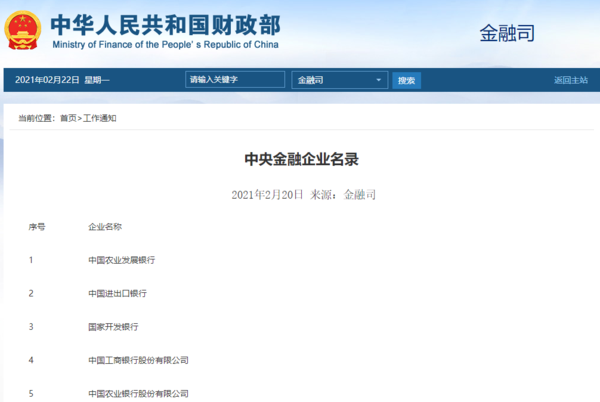Click the 中华人民共和国财政部 header title
The width and height of the screenshot is (600, 402).
tap(166, 25)
